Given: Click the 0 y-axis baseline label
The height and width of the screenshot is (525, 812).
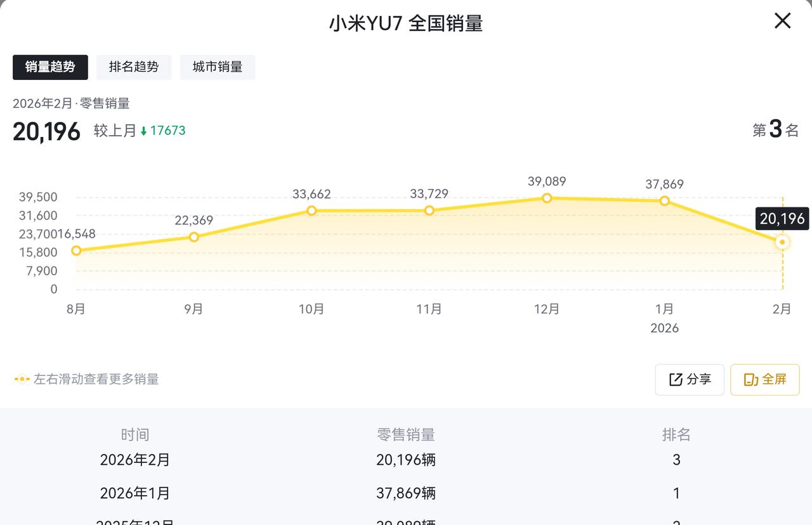Looking at the screenshot, I should (x=54, y=289).
